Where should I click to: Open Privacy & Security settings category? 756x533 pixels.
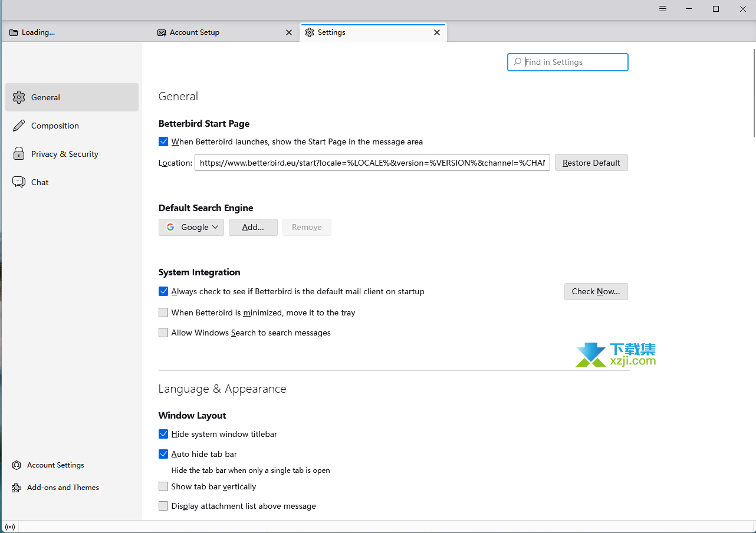tap(72, 154)
